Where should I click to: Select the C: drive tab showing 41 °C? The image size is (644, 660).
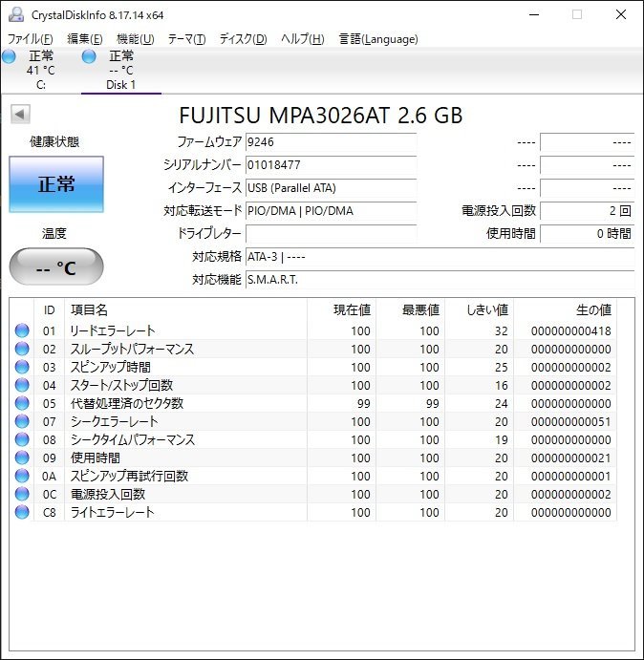[40, 71]
